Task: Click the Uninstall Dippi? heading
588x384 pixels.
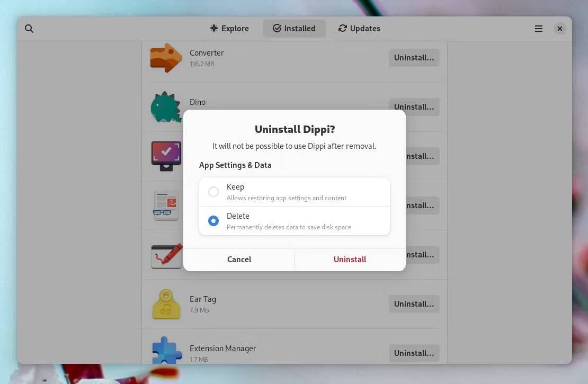Action: coord(295,129)
